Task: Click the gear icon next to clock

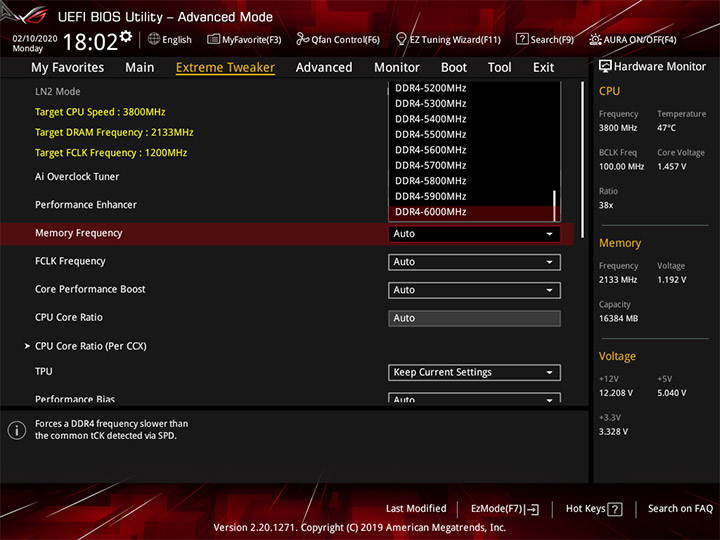Action: pyautogui.click(x=126, y=36)
